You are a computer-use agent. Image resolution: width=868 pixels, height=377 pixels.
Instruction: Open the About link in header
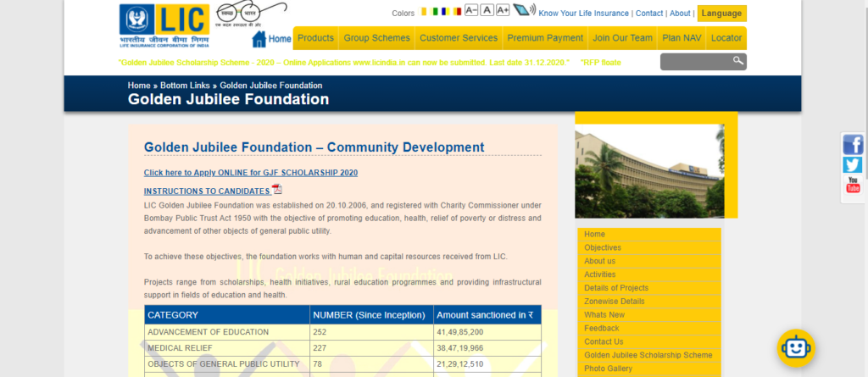pyautogui.click(x=680, y=14)
